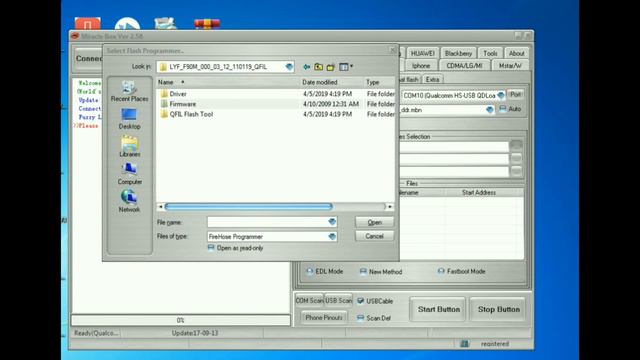Switch to the CDMA/LG/MI tab

(x=464, y=66)
